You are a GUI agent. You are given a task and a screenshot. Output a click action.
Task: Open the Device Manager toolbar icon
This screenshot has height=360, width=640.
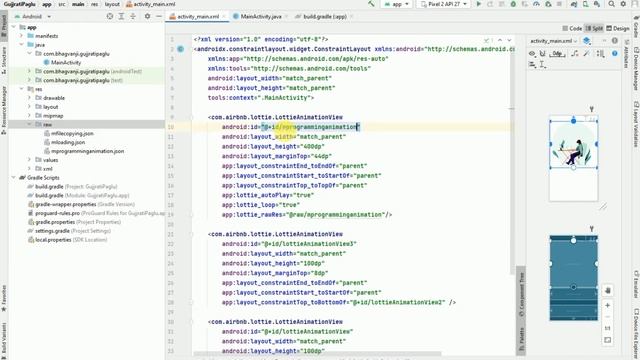pyautogui.click(x=585, y=4)
